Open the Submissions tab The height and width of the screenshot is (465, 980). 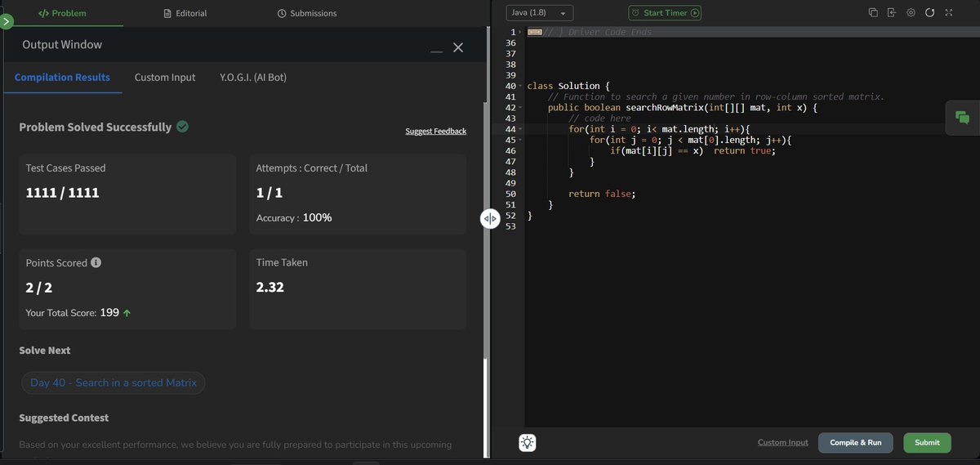(x=307, y=13)
